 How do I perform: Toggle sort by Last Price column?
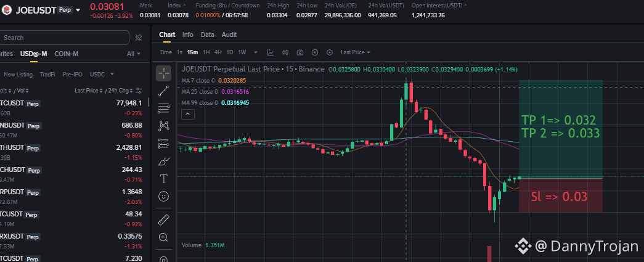tap(89, 91)
